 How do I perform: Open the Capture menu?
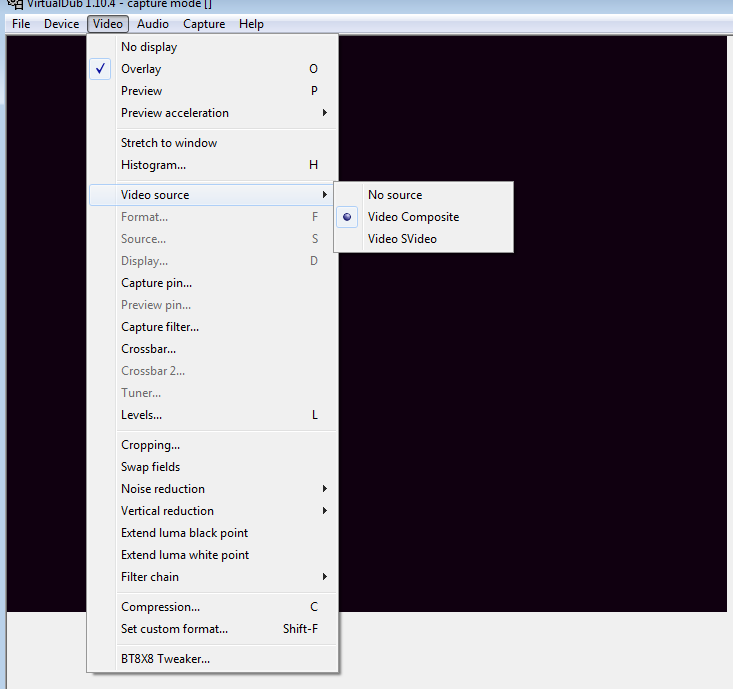204,24
